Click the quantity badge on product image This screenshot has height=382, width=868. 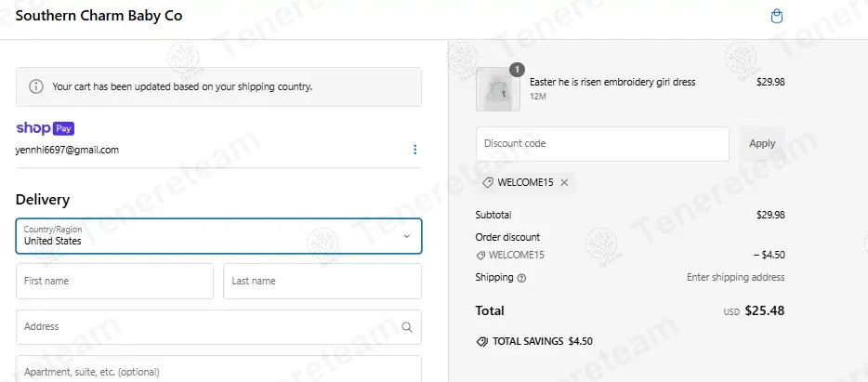click(x=517, y=70)
